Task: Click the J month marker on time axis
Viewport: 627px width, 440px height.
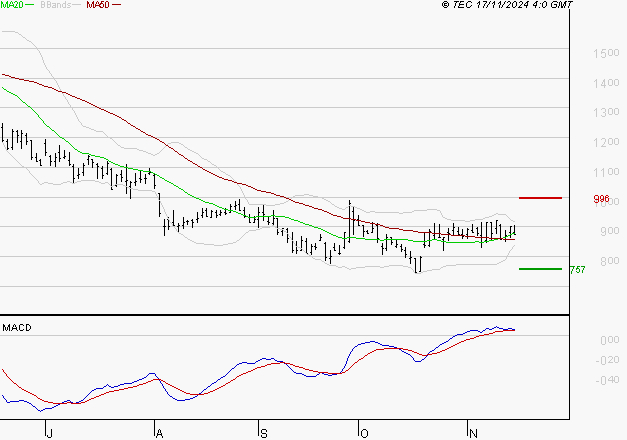Action: (x=49, y=433)
